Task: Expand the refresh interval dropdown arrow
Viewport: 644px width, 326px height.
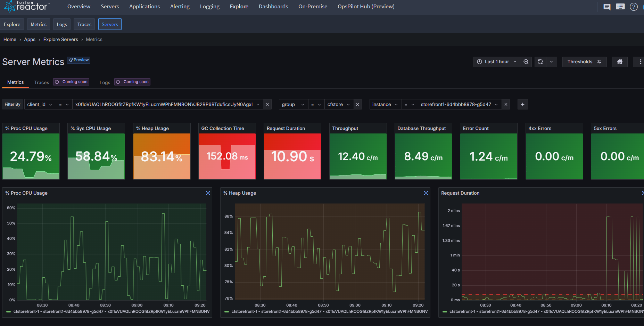Action: click(x=551, y=62)
